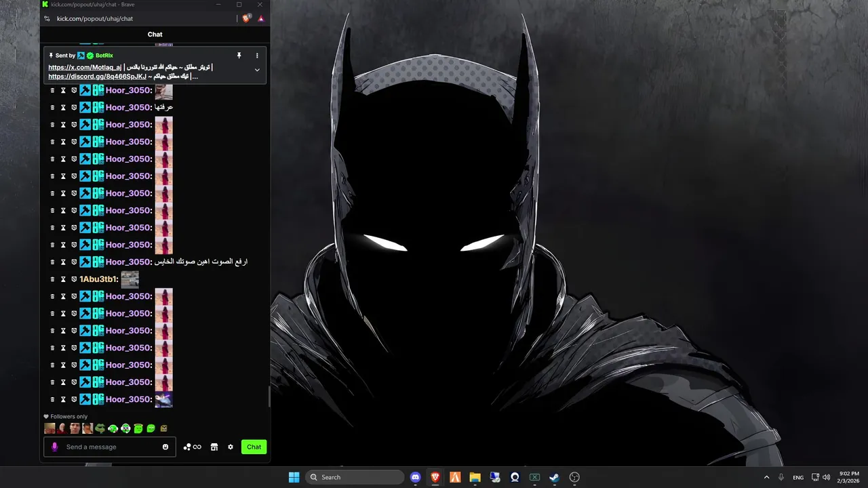The image size is (868, 488).
Task: Delete Hoor_3050's 'عرفتها' message via trash icon
Action: pos(53,108)
